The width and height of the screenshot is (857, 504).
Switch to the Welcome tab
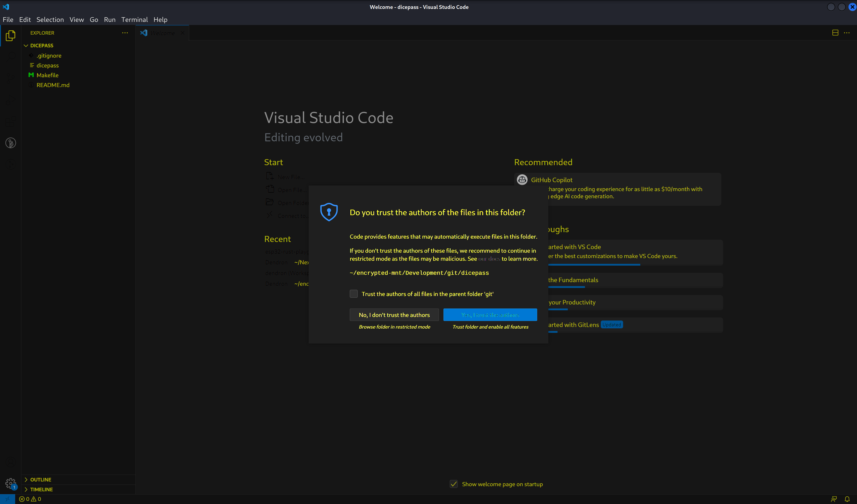162,33
